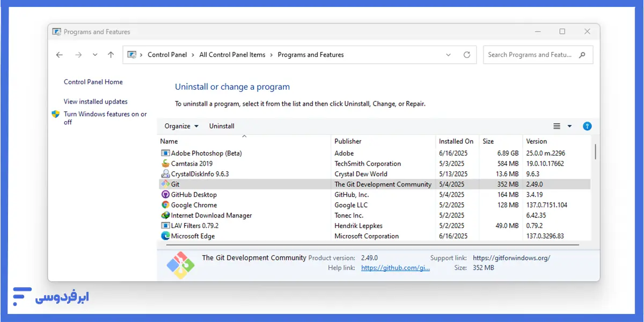This screenshot has height=322, width=644.
Task: Click TechSmith Corporation publisher cell
Action: tap(368, 164)
